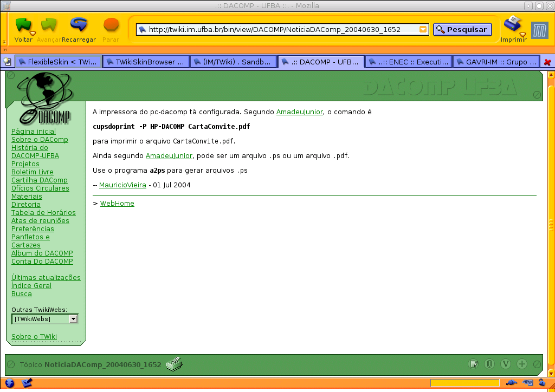Click the Recarregar reload icon
555x392 pixels.
pos(79,25)
